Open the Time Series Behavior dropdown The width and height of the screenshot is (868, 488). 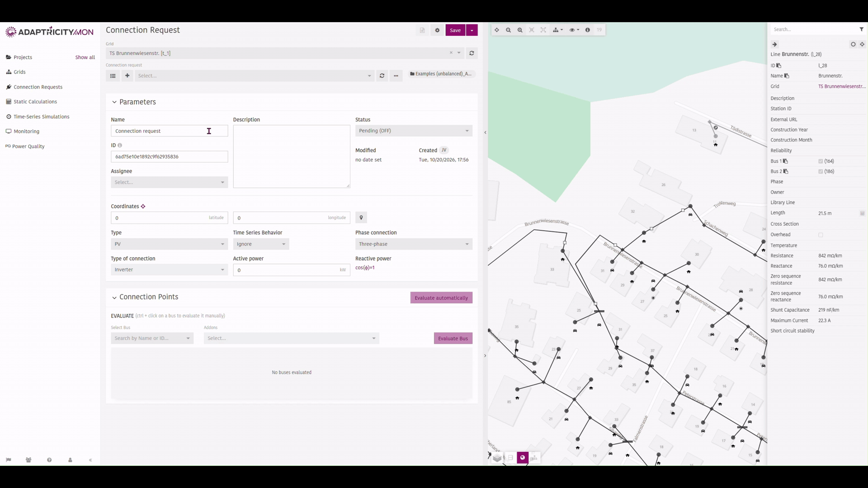point(261,244)
